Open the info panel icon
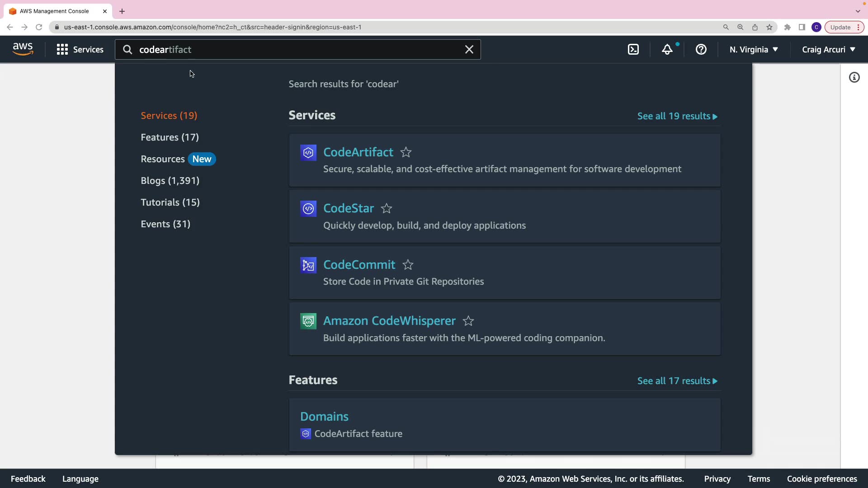This screenshot has height=488, width=868. coord(854,78)
